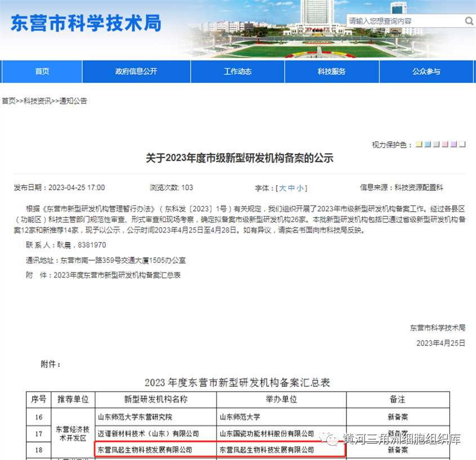This screenshot has height=460, width=476.
Task: Click the publish date 2023-04-25 17:00
Action: point(77,187)
